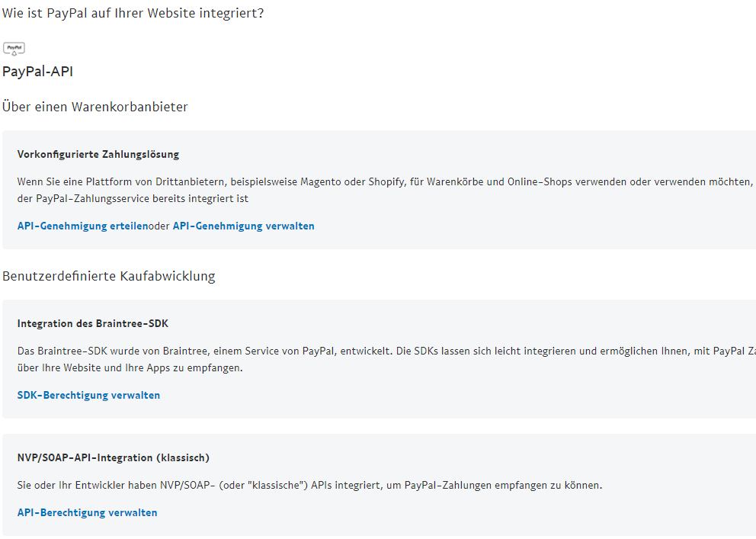The image size is (756, 539).
Task: Click the 'NVP/SOAP-API-Integration (klassisch)' card title
Action: (114, 457)
